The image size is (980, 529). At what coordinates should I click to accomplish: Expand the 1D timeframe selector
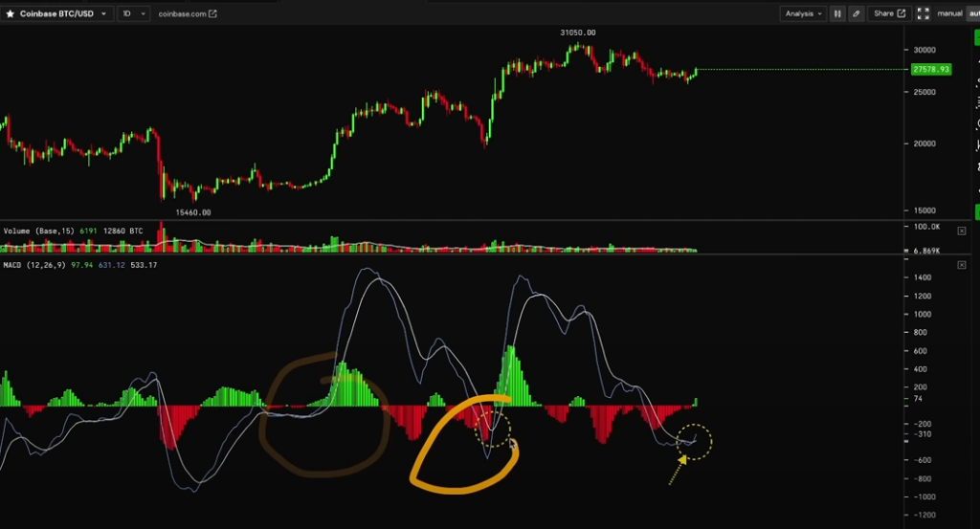[x=133, y=13]
